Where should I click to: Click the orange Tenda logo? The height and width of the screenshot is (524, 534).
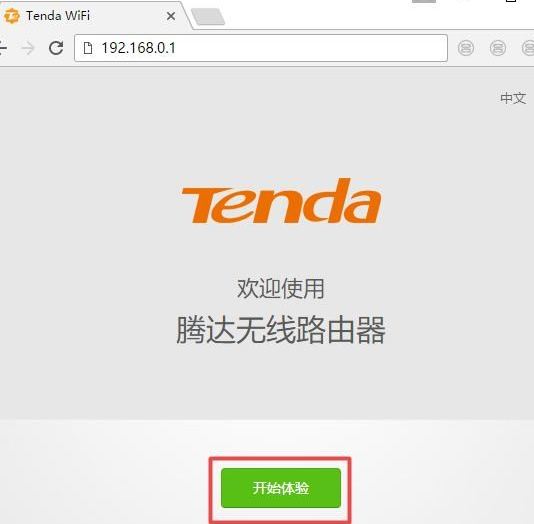281,201
